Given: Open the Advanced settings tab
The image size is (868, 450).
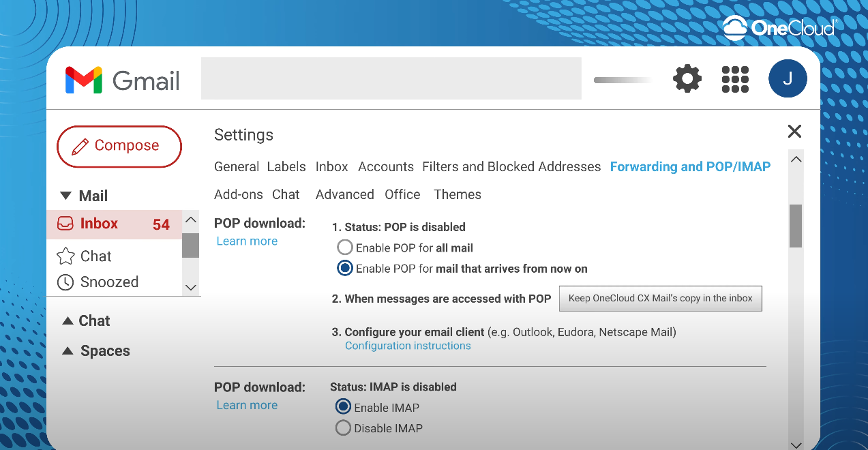Looking at the screenshot, I should point(345,195).
